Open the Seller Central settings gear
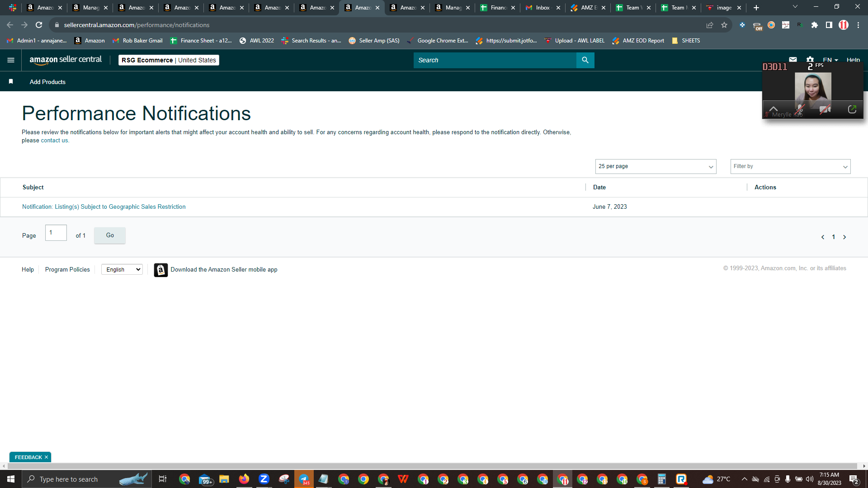This screenshot has width=868, height=488. click(810, 59)
